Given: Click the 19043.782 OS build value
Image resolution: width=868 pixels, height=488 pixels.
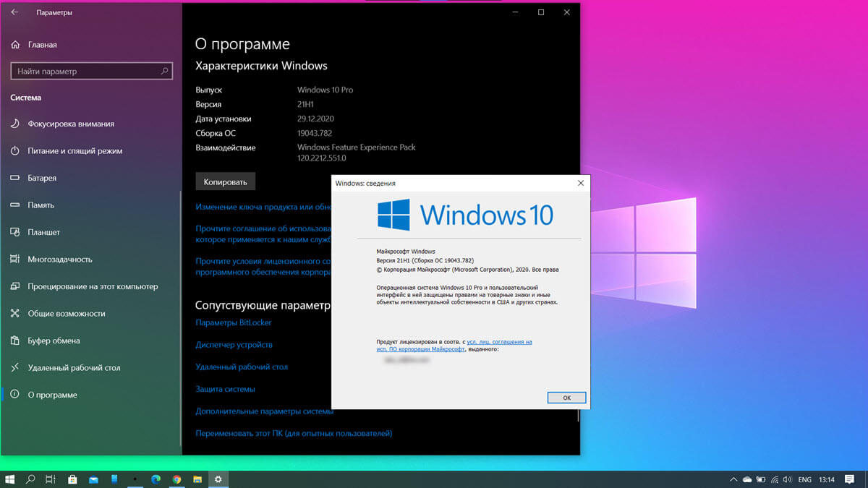Looking at the screenshot, I should coord(316,134).
